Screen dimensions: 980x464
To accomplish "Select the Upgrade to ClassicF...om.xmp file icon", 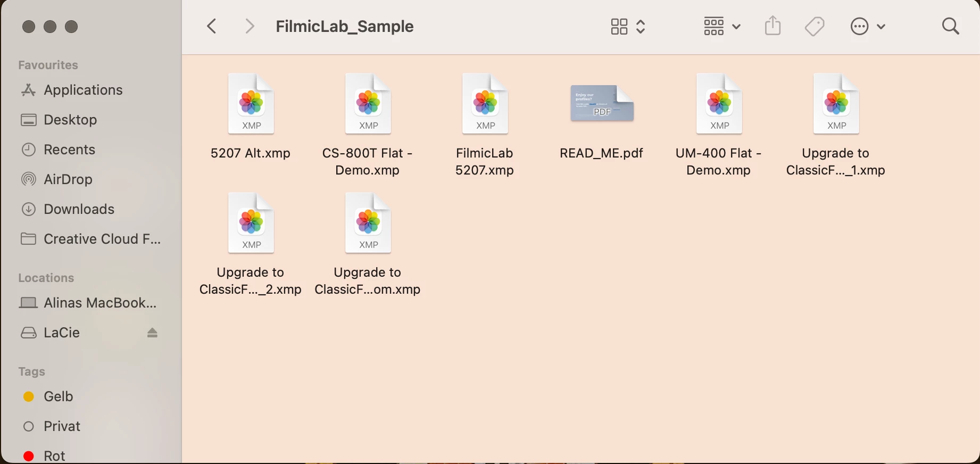I will (x=368, y=223).
